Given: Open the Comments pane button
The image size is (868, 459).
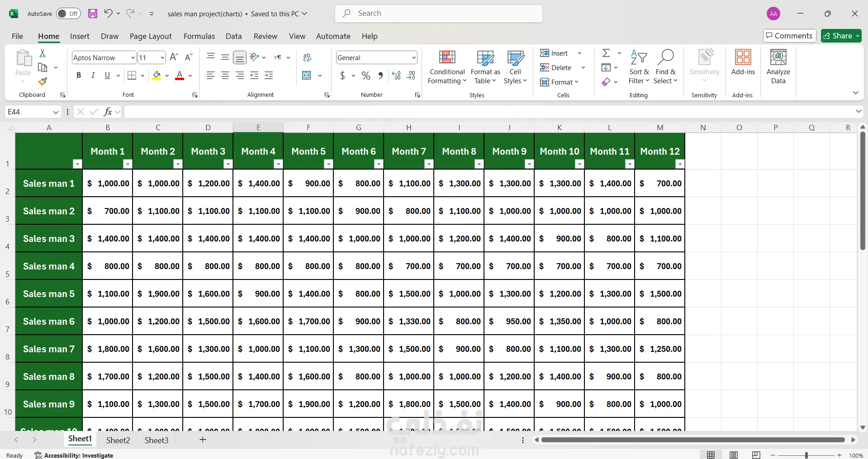Looking at the screenshot, I should click(x=789, y=36).
